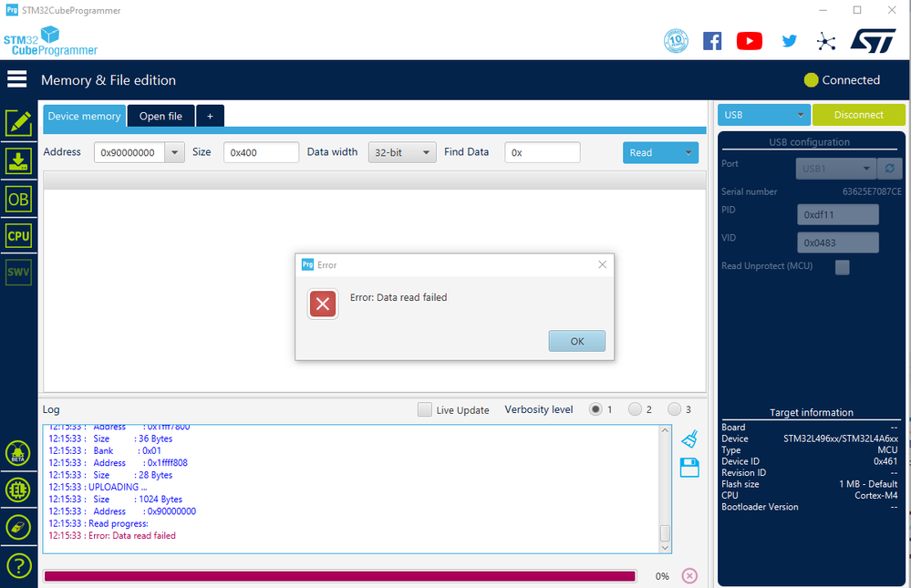This screenshot has width=911, height=588.
Task: Expand the Address dropdown arrow
Action: [x=174, y=153]
